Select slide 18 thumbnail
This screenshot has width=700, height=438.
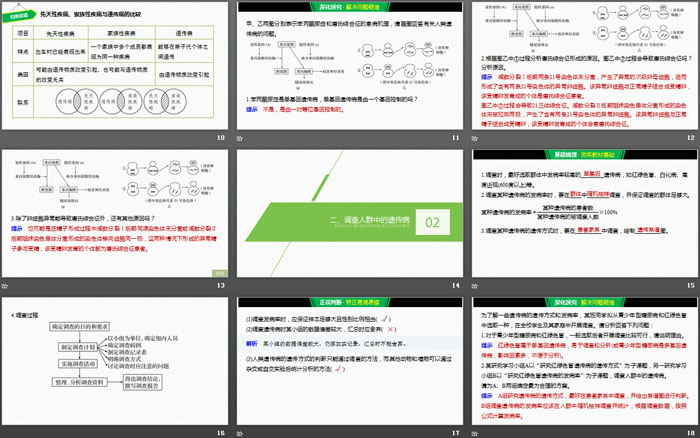585,361
